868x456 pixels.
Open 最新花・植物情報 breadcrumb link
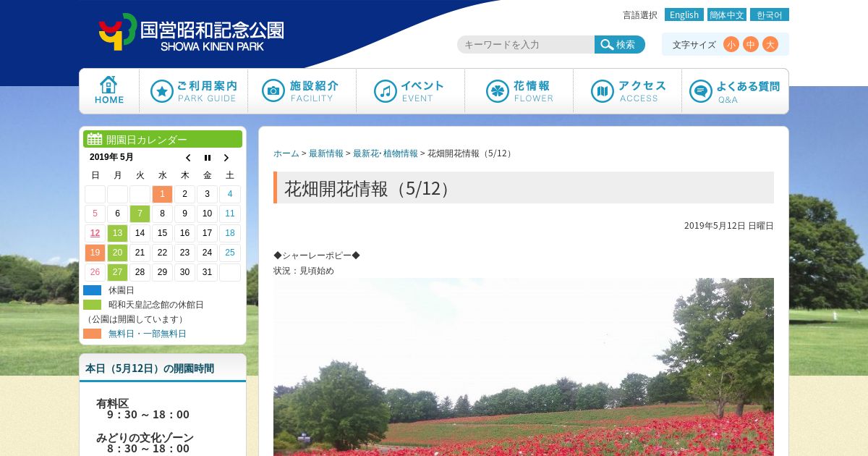(x=385, y=153)
